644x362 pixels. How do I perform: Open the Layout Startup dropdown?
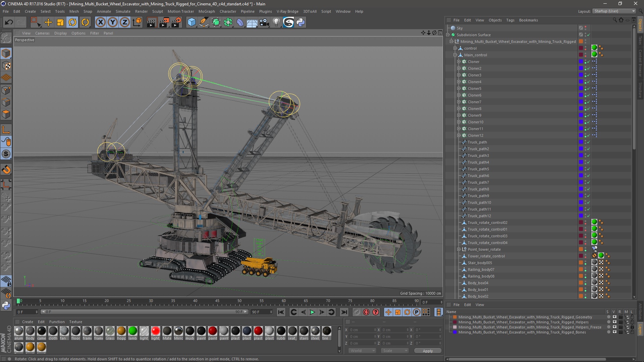point(614,11)
